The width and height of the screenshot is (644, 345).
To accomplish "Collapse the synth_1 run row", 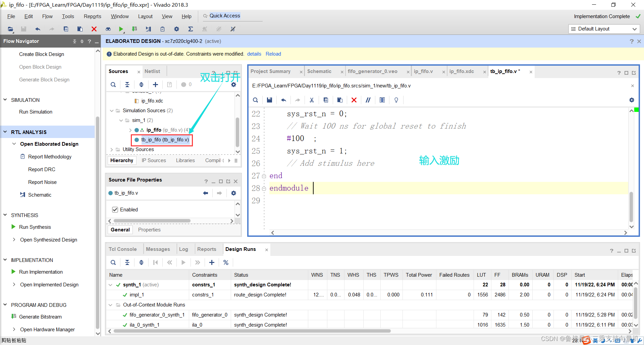I will click(110, 285).
